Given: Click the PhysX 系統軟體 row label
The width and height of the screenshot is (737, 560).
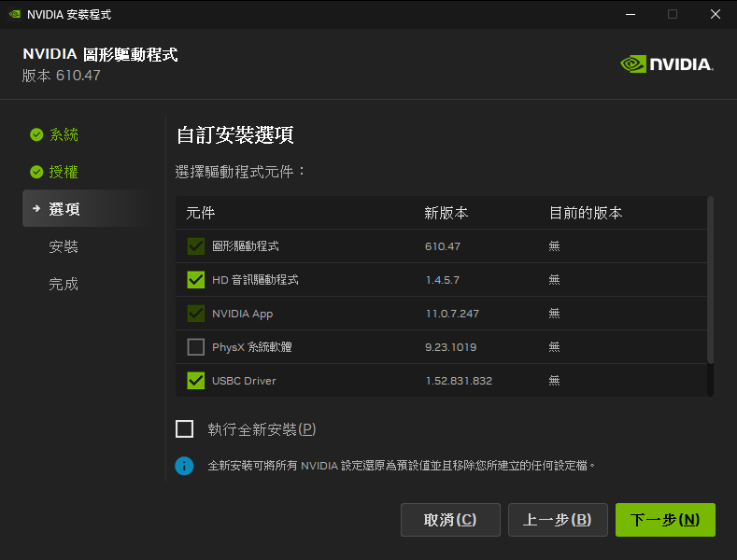Looking at the screenshot, I should click(252, 347).
